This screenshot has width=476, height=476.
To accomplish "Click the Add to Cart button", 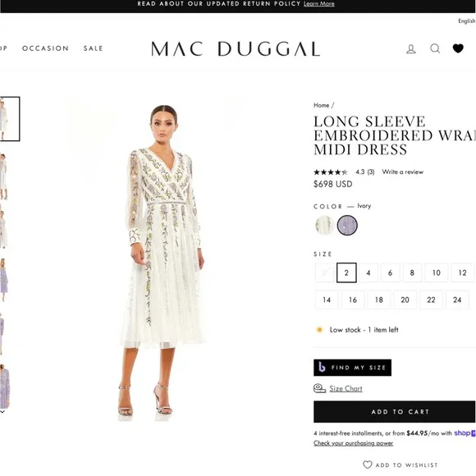I will click(394, 412).
